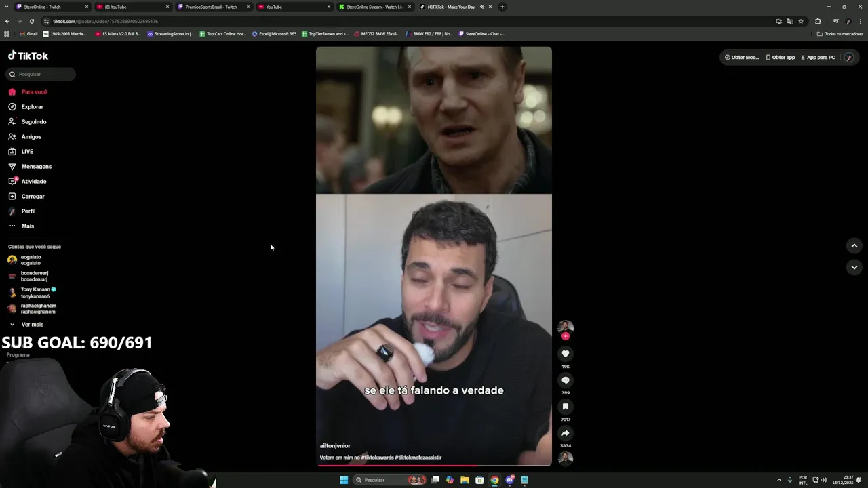868x488 pixels.
Task: Save the video with the bookmark icon
Action: [566, 407]
